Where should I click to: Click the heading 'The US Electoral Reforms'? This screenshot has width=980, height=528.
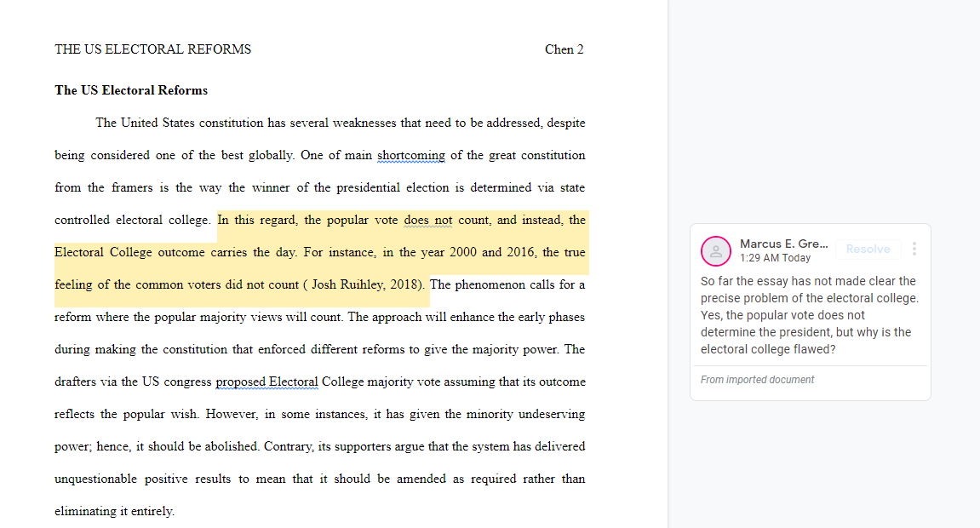click(x=131, y=90)
